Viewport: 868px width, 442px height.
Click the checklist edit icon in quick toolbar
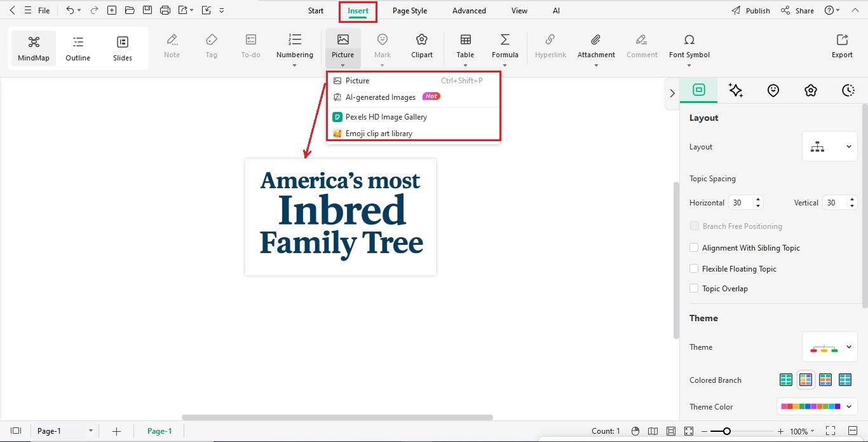[x=206, y=10]
